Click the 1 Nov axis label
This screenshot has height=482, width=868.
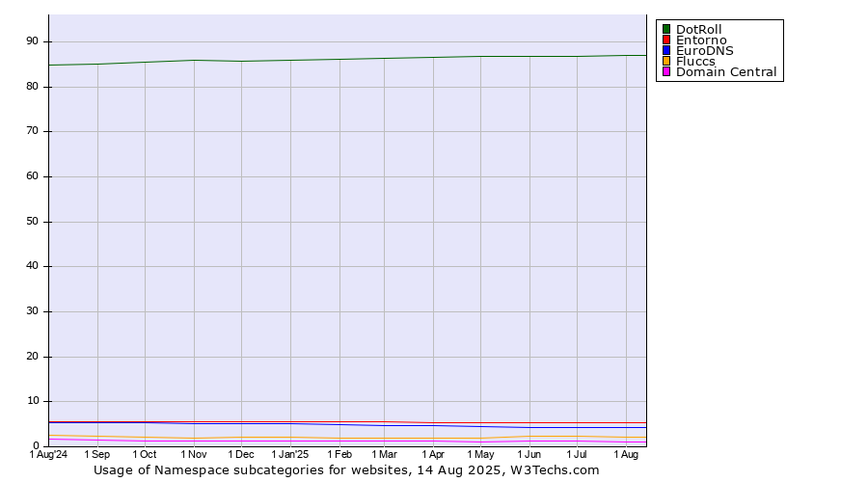tap(194, 454)
